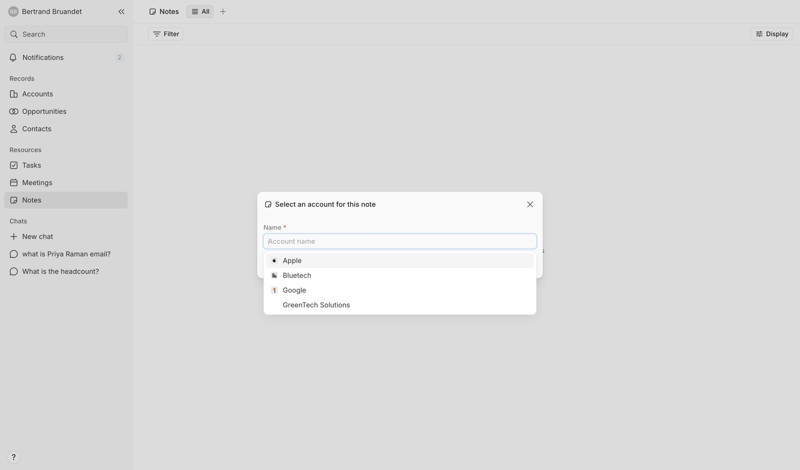This screenshot has width=800, height=470.
Task: Open the Search field in sidebar
Action: 66,34
